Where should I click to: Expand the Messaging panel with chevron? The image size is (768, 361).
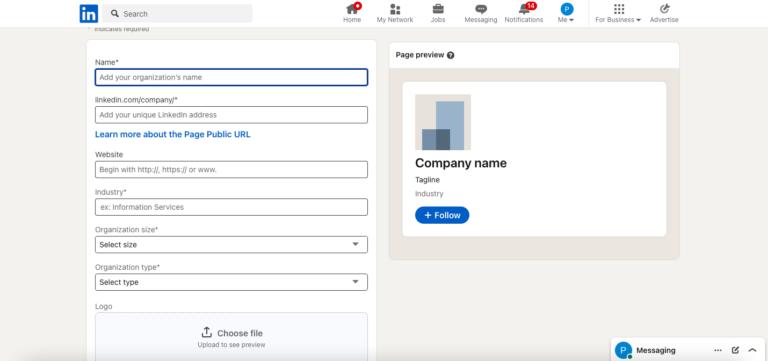coord(752,350)
